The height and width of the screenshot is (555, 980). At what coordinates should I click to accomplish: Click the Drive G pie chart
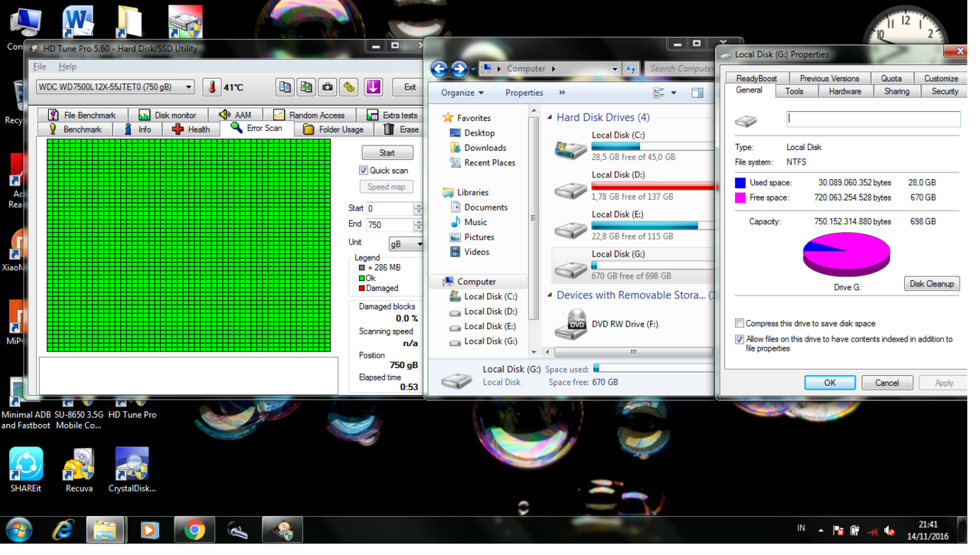click(x=847, y=255)
